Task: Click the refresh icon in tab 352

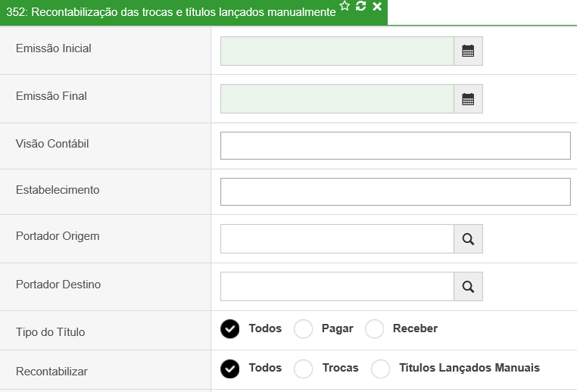Action: 360,6
